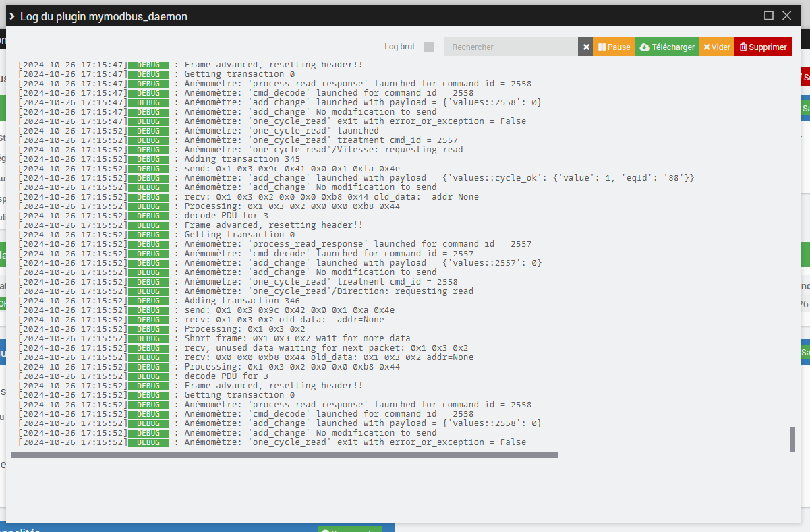Delete the log file with Supprimer
The image size is (810, 532).
click(763, 47)
